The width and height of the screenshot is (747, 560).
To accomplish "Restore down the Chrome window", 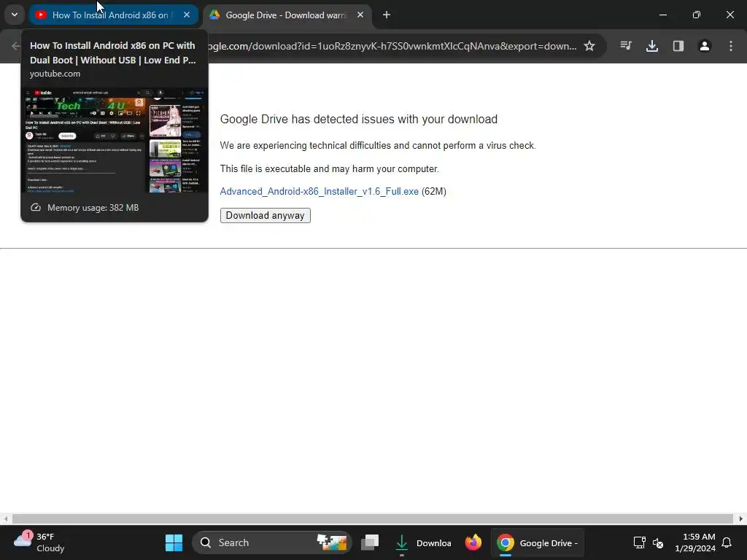I will click(x=697, y=15).
